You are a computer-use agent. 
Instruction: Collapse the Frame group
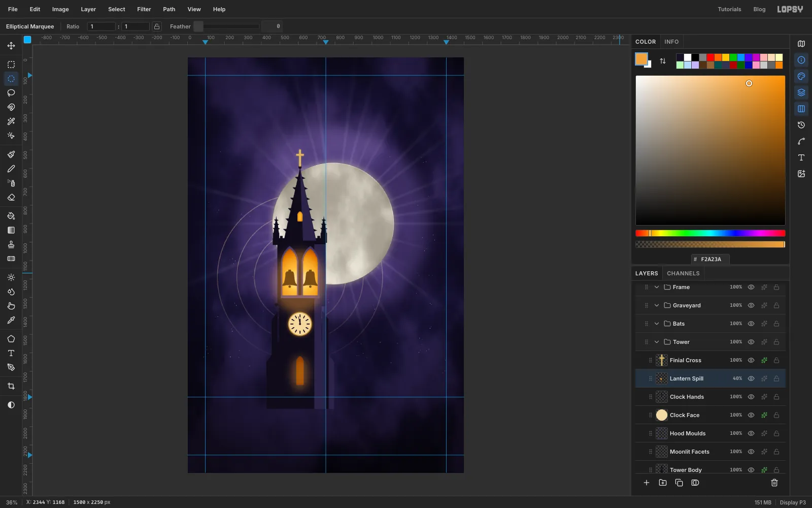[x=657, y=287]
